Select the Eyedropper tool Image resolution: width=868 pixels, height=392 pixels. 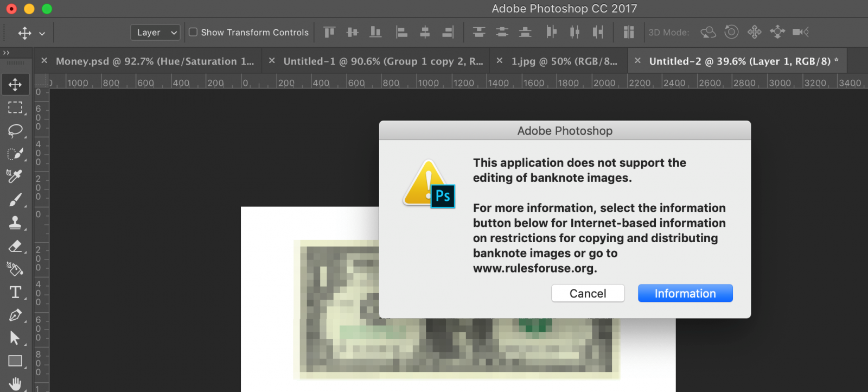click(15, 176)
